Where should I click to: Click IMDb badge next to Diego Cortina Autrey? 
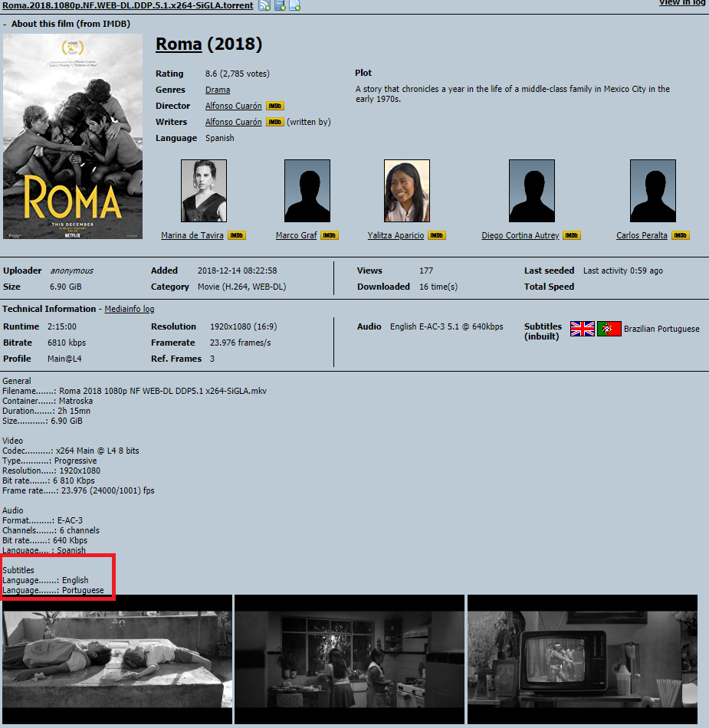click(572, 235)
